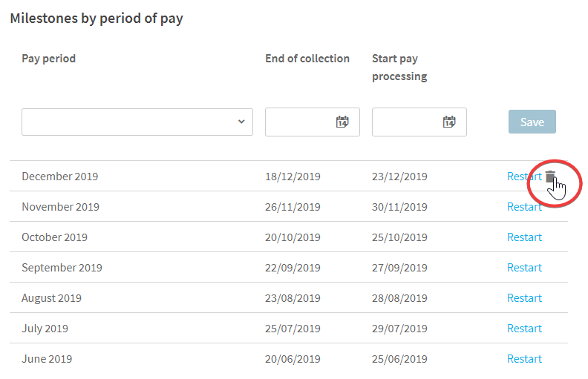Click the 18/12/2019 end of collection date
Screen dimensions: 588x379
coord(293,177)
